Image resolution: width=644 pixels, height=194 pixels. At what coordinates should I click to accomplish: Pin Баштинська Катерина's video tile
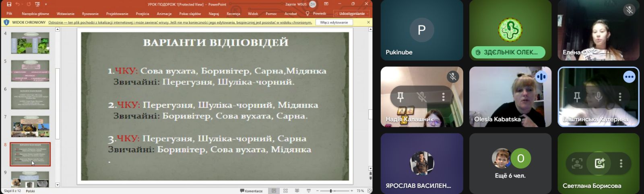pos(577,96)
